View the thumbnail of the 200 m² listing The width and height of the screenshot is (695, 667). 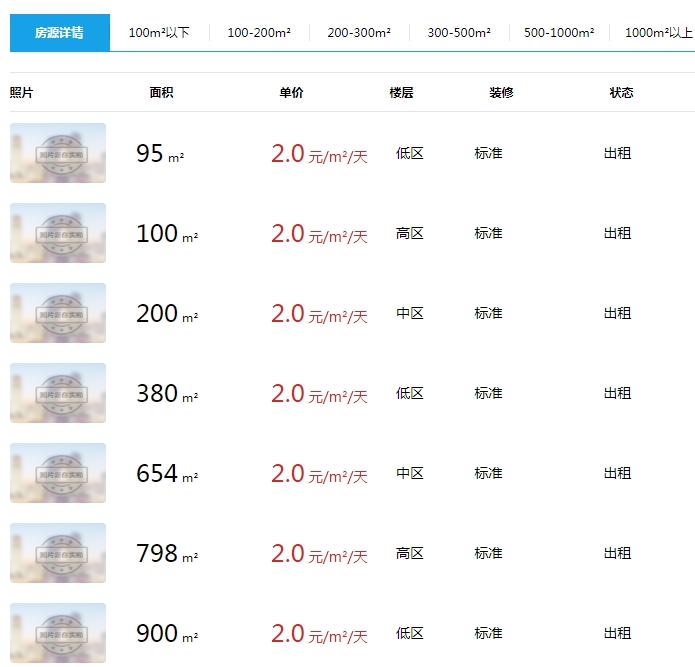(x=58, y=313)
